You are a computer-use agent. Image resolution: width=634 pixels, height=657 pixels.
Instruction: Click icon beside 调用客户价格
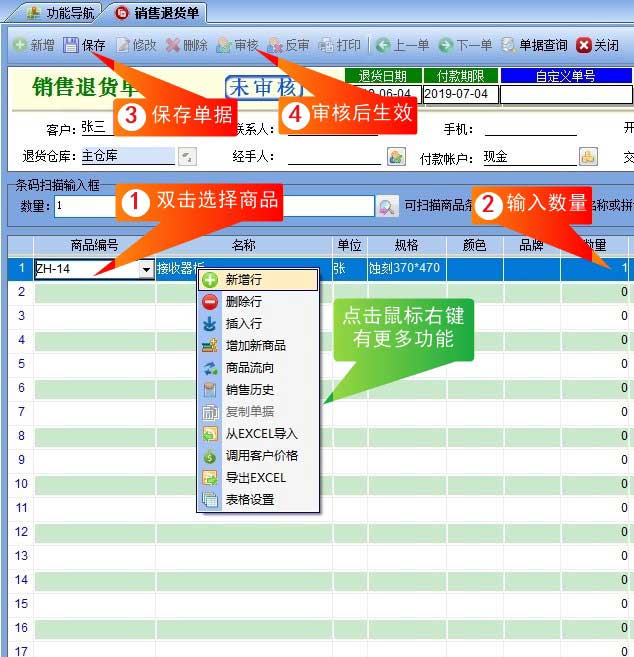210,456
